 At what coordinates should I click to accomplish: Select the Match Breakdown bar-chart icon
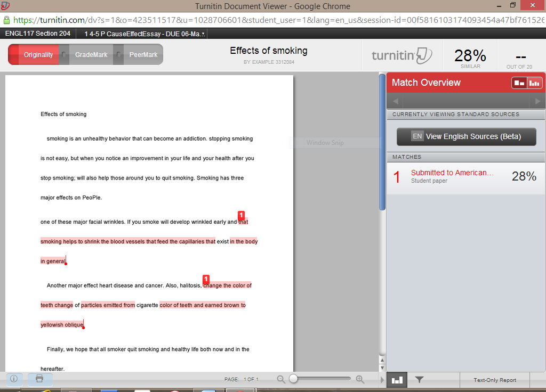click(x=397, y=380)
